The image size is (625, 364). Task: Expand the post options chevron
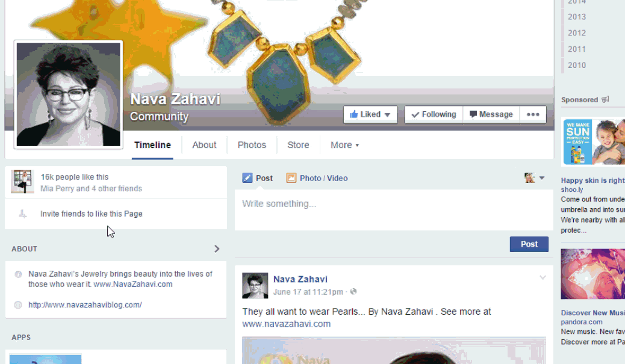click(543, 277)
